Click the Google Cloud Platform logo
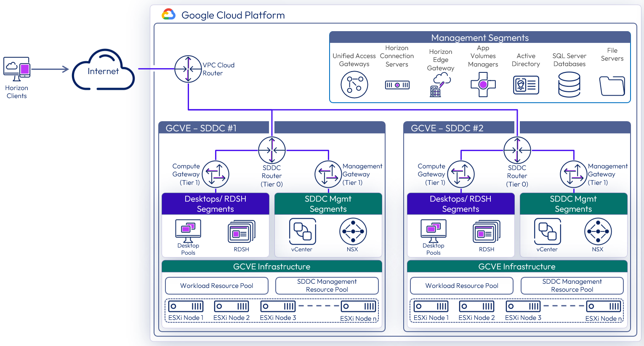The width and height of the screenshot is (644, 346). coord(169,15)
